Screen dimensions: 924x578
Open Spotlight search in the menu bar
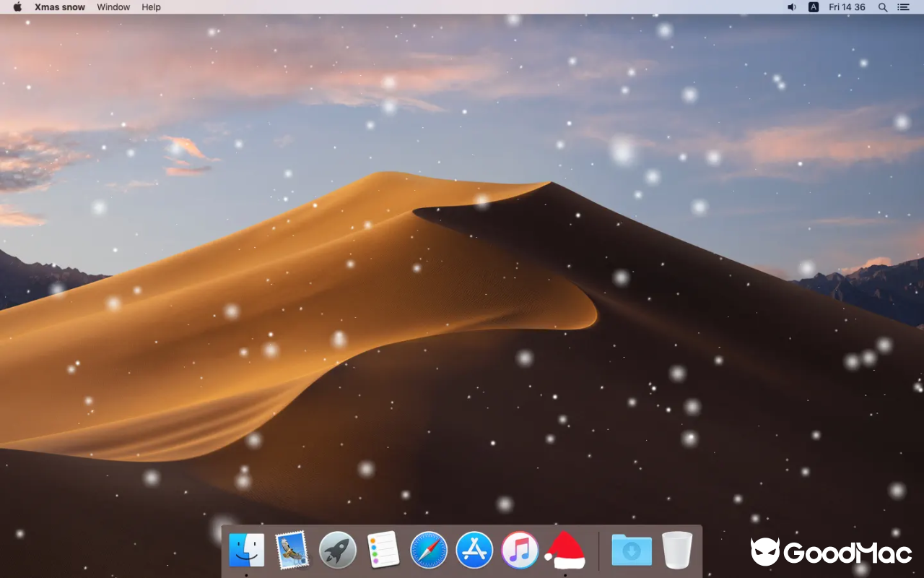[x=882, y=7]
